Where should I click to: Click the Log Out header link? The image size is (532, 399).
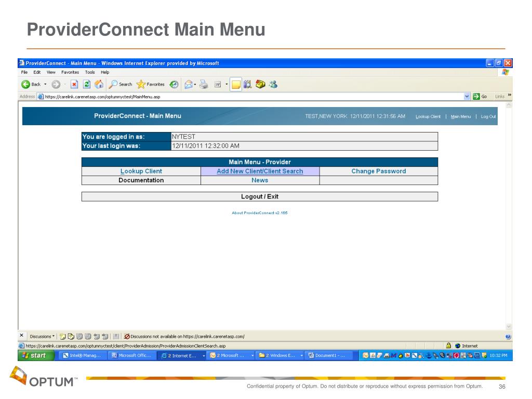pyautogui.click(x=488, y=116)
